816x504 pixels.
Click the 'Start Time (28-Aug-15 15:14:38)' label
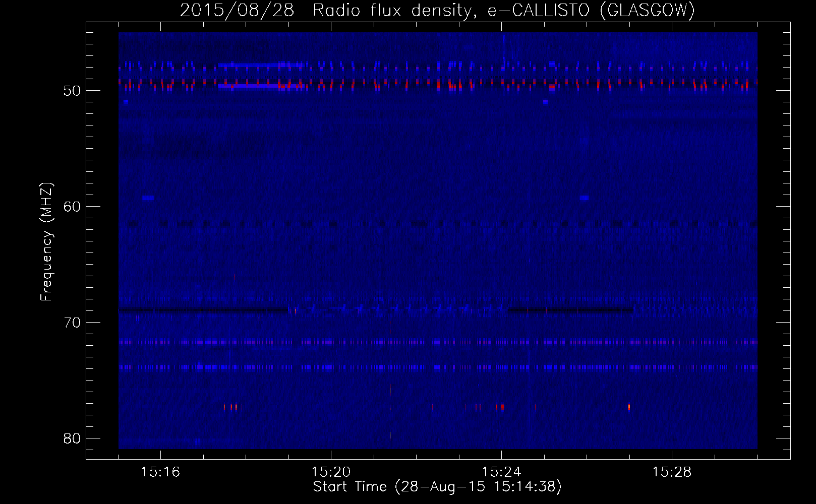point(437,487)
